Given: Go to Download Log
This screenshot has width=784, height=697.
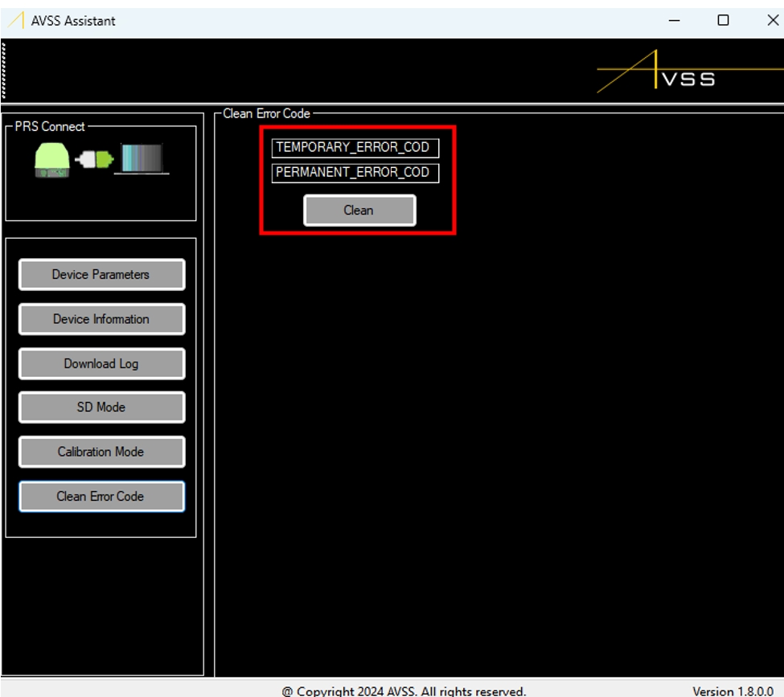Looking at the screenshot, I should (101, 363).
